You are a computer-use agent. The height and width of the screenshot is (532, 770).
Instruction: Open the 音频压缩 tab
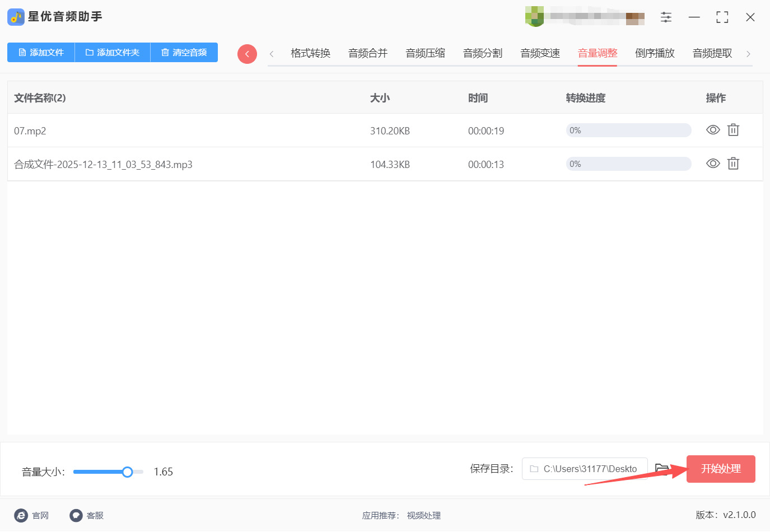pyautogui.click(x=426, y=53)
